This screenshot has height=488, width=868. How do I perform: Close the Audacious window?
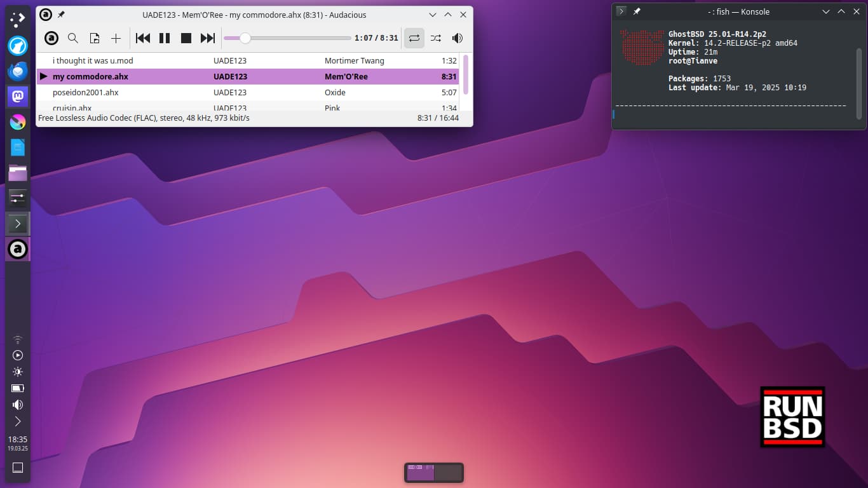pyautogui.click(x=463, y=15)
